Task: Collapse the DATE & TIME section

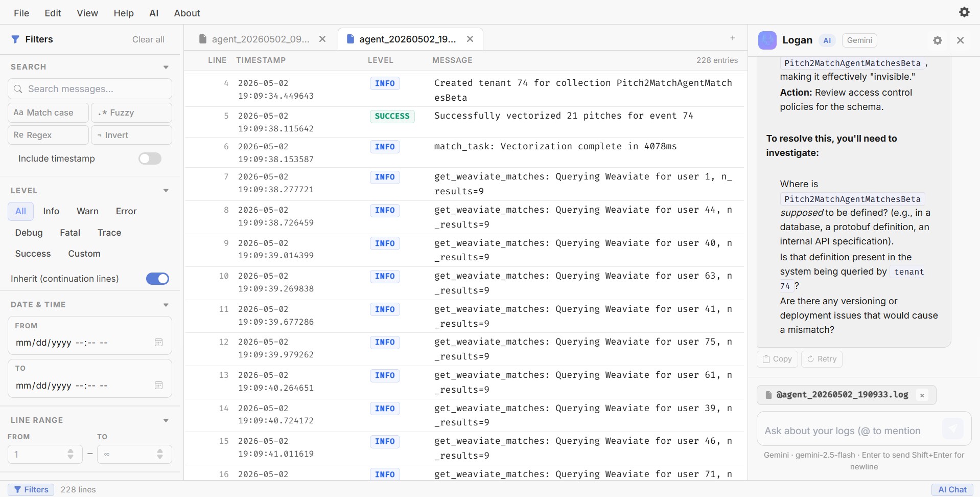Action: [166, 305]
